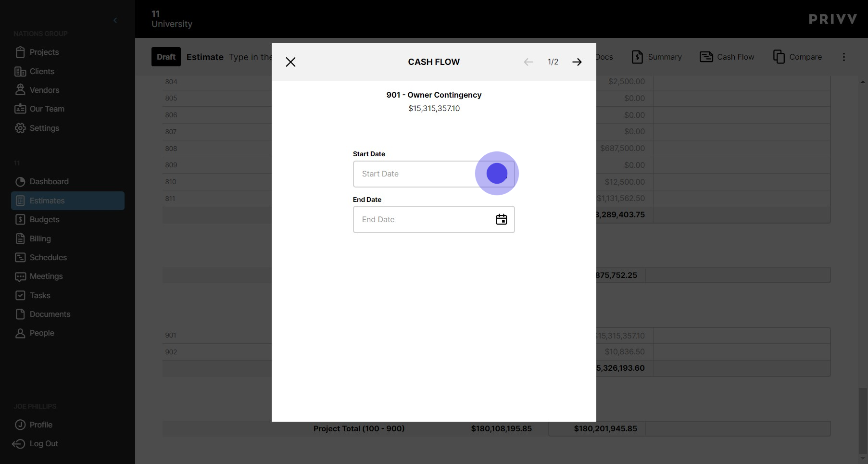Open Vendors icon in sidebar
This screenshot has height=464, width=868.
(20, 90)
